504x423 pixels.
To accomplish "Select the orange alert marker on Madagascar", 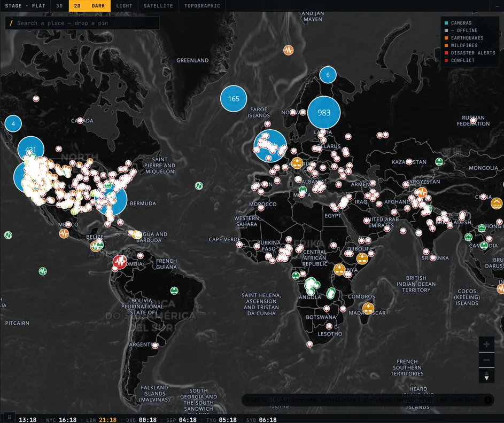I will pos(368,308).
